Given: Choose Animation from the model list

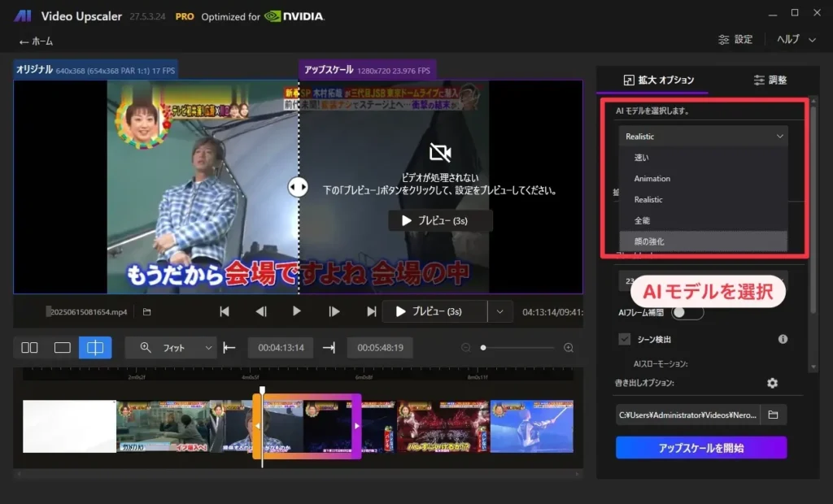Looking at the screenshot, I should (x=652, y=179).
